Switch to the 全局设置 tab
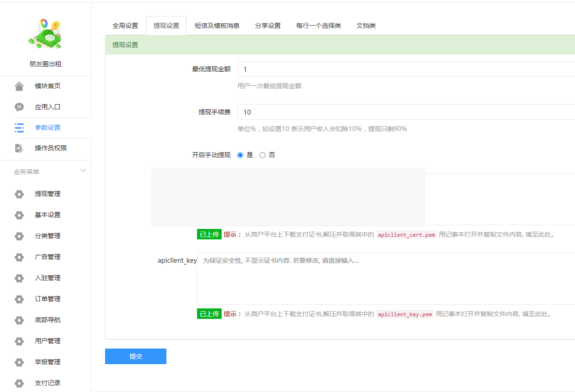Image resolution: width=575 pixels, height=392 pixels. point(125,26)
